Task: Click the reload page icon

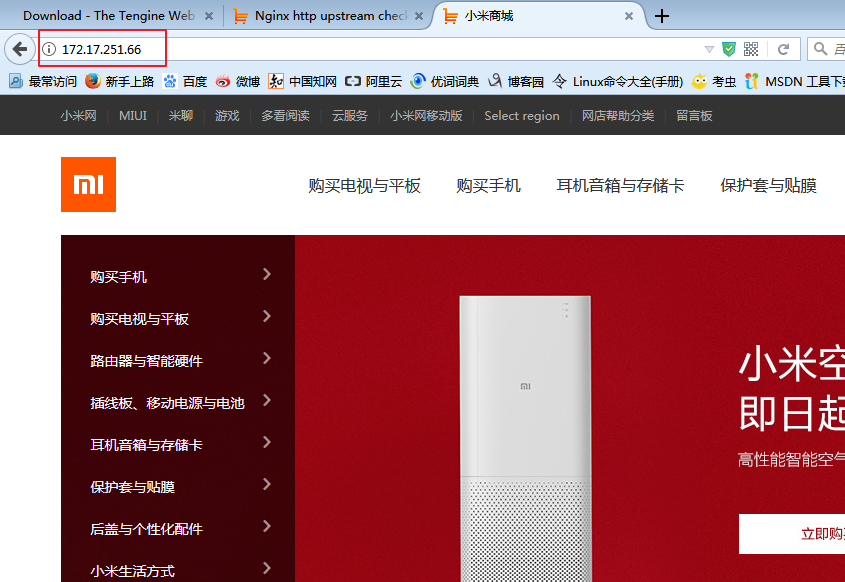Action: (784, 49)
